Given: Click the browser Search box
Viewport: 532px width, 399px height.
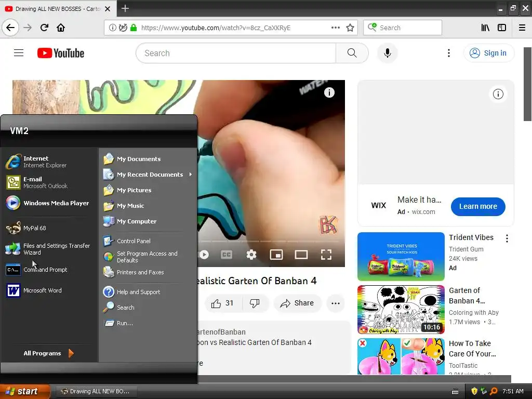Looking at the screenshot, I should 403,28.
